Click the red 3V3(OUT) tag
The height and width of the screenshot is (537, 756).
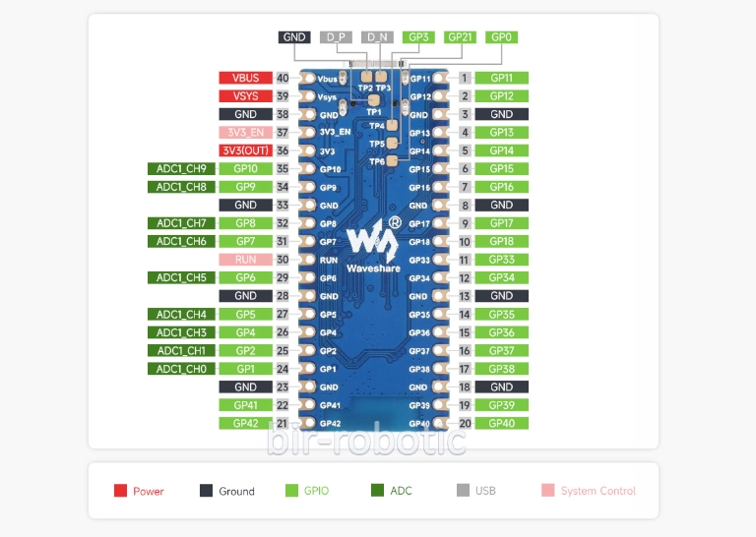pos(245,150)
